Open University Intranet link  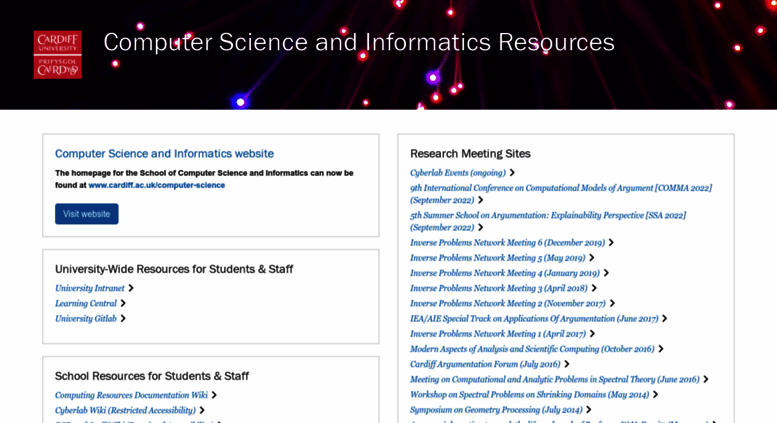pos(90,288)
